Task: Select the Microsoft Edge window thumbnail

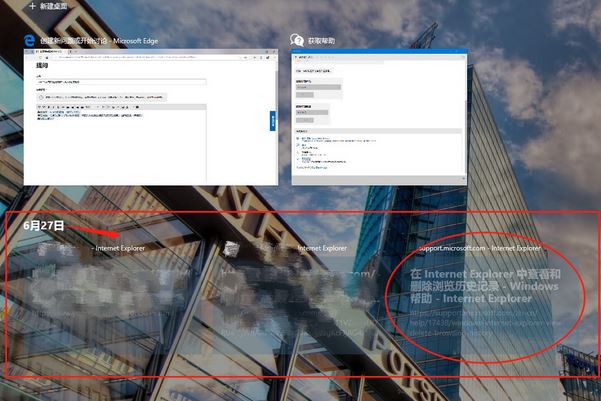Action: tap(151, 117)
